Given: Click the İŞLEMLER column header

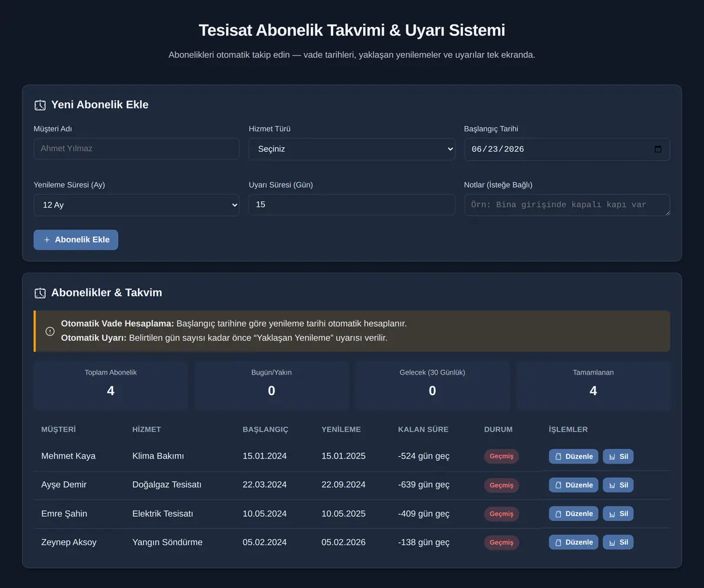Looking at the screenshot, I should (568, 429).
